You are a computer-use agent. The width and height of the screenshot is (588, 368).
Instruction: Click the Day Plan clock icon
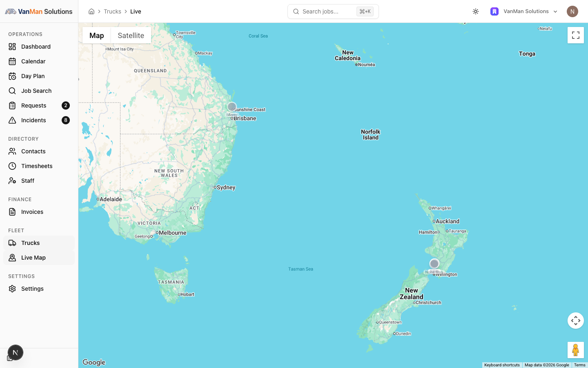12,76
